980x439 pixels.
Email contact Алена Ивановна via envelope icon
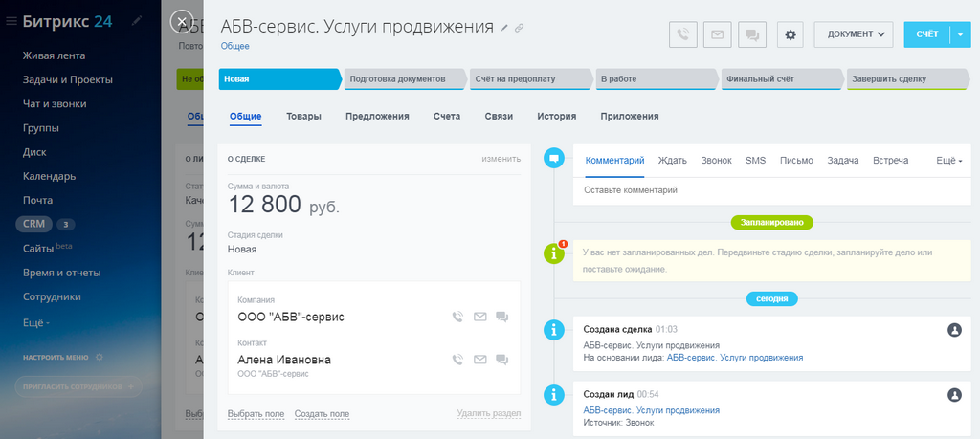pyautogui.click(x=479, y=359)
